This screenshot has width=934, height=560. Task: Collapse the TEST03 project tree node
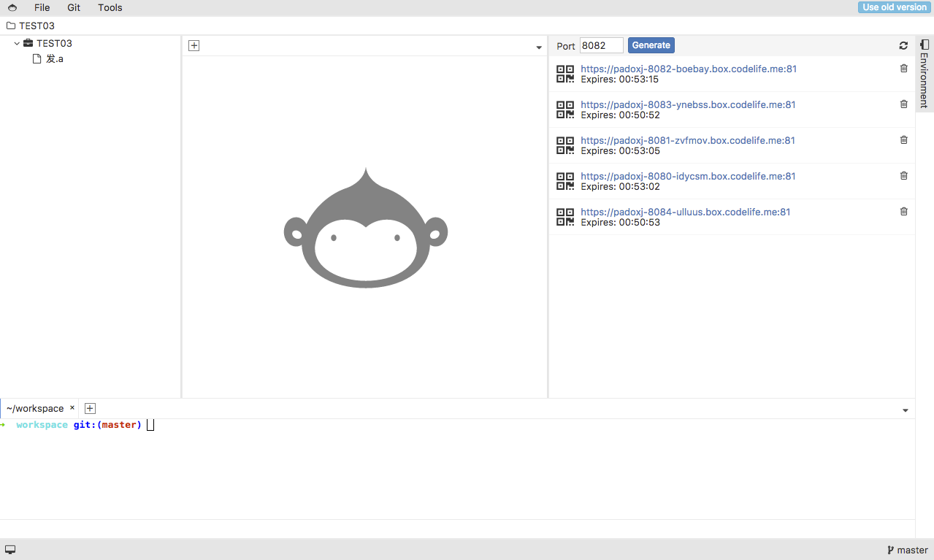tap(17, 43)
